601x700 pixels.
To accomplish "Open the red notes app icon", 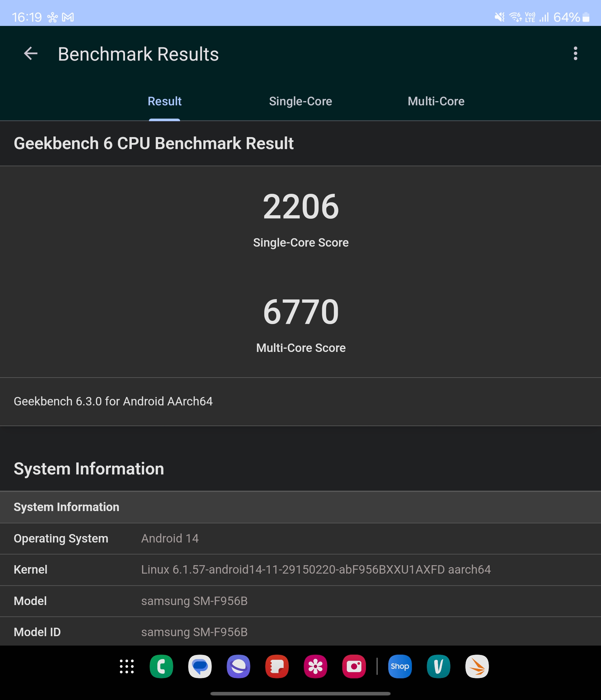I will tap(277, 667).
